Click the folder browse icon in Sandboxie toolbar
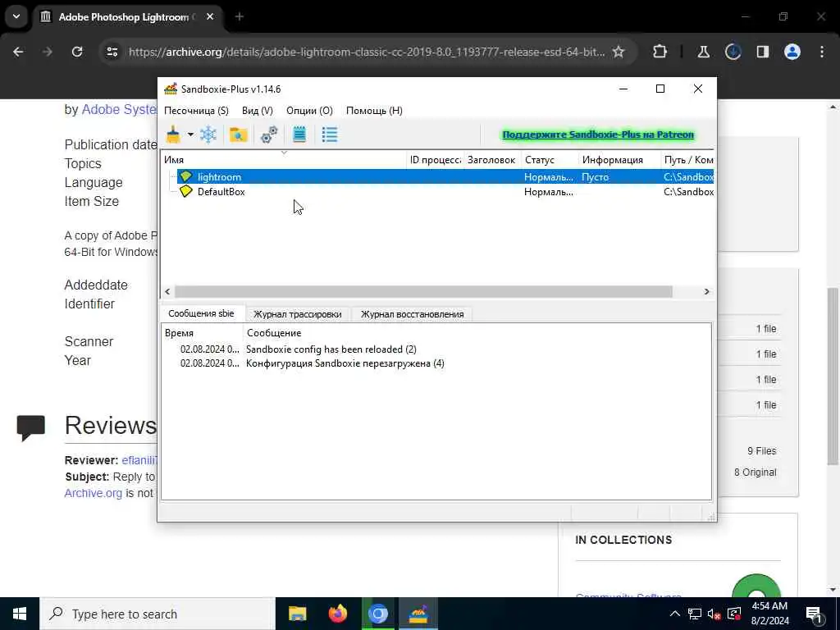Screen dimensions: 840x630 238,135
